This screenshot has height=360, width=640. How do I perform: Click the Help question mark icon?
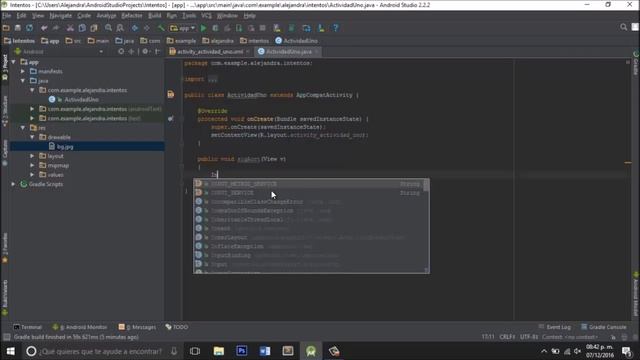[336, 28]
